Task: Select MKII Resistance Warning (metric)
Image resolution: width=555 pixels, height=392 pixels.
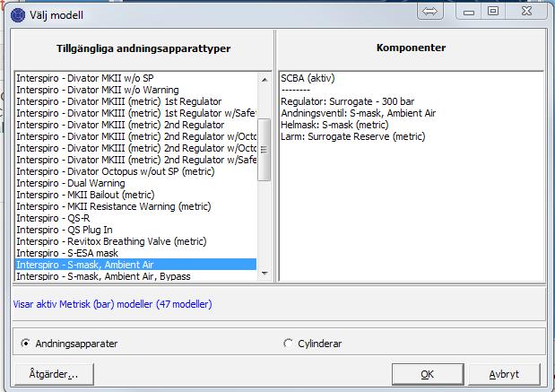Action: coord(136,207)
